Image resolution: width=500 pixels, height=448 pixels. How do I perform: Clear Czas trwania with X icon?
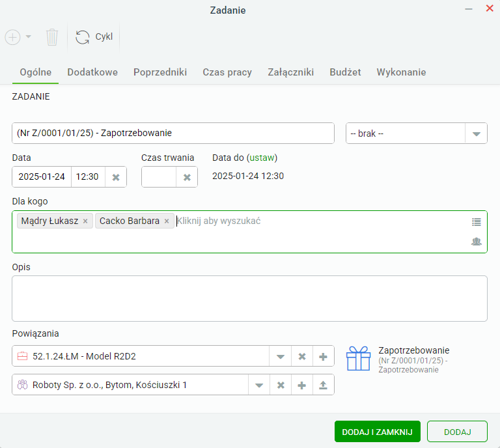tap(187, 177)
